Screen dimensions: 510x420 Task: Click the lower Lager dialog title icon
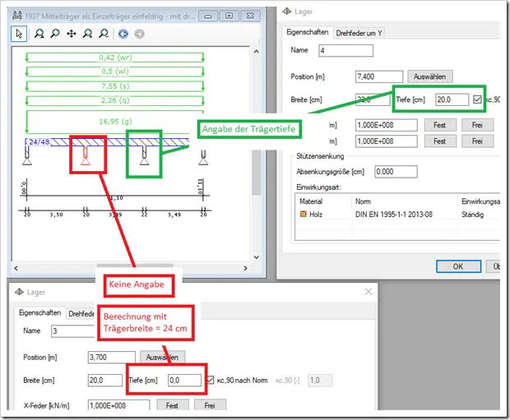(x=19, y=292)
